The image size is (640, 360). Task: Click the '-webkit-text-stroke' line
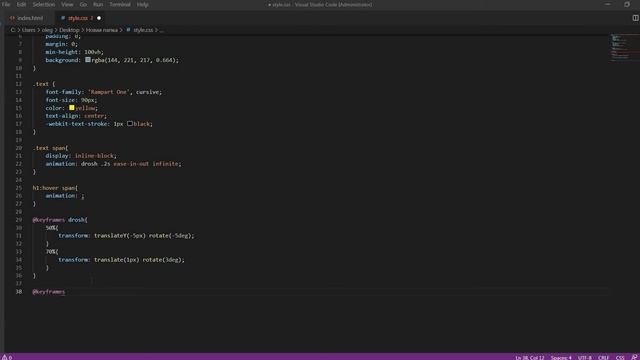[99, 124]
